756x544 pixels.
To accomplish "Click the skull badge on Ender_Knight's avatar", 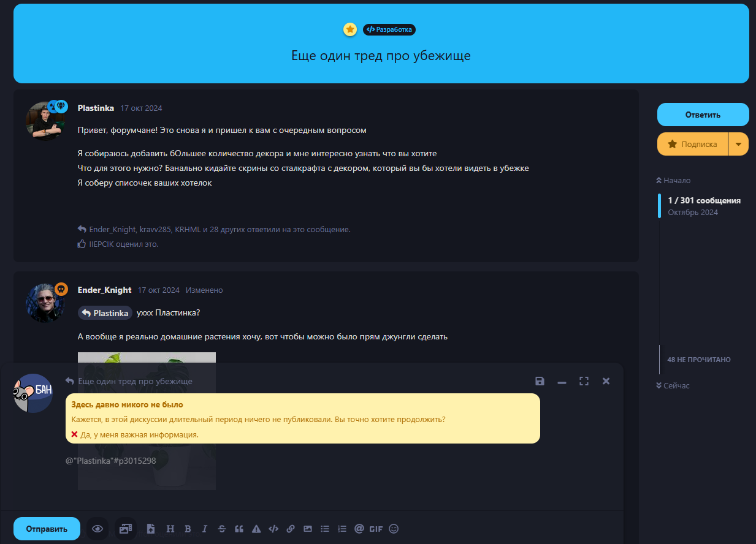I will pyautogui.click(x=61, y=289).
